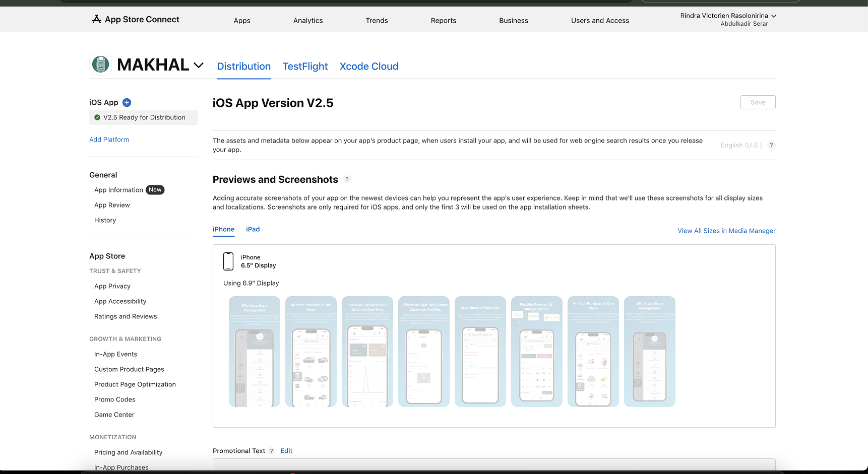Viewport: 868px width, 474px height.
Task: Select the Flexible Payment & Billing Options screenshot
Action: click(x=537, y=352)
